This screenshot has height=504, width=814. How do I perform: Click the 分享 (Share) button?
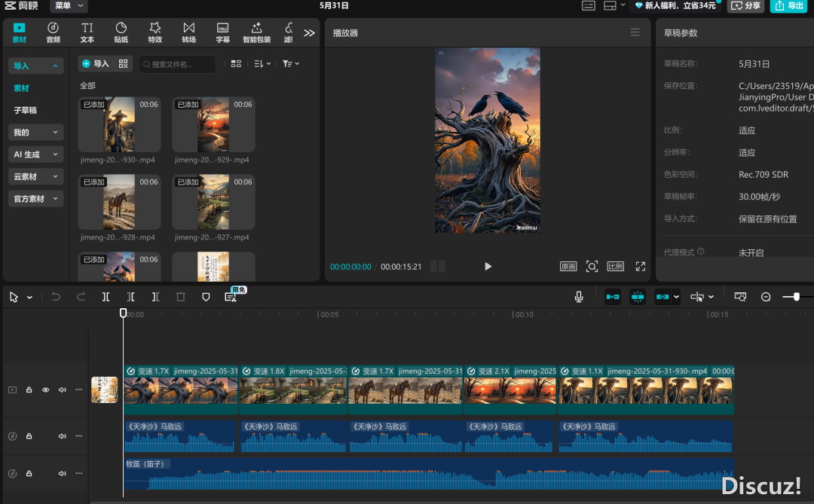[745, 6]
